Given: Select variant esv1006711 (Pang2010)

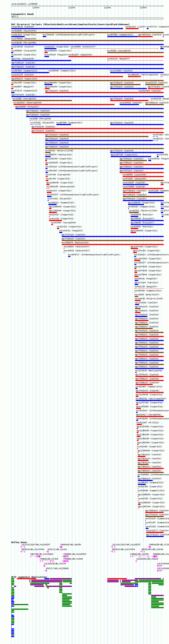Looking at the screenshot, I should tap(71, 231).
